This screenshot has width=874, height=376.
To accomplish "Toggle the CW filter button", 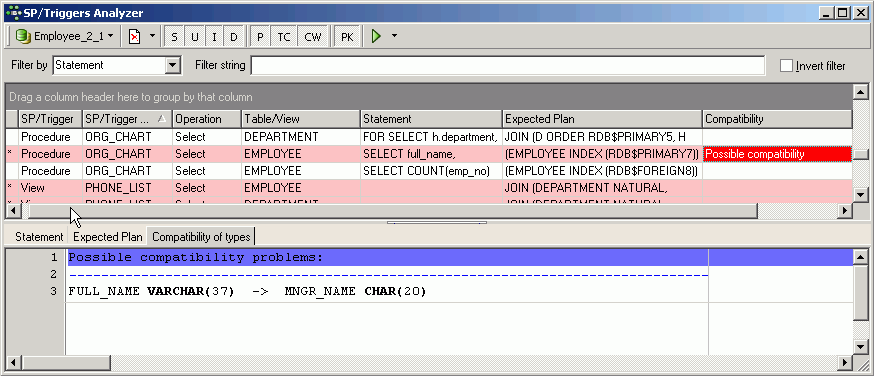I will [313, 37].
